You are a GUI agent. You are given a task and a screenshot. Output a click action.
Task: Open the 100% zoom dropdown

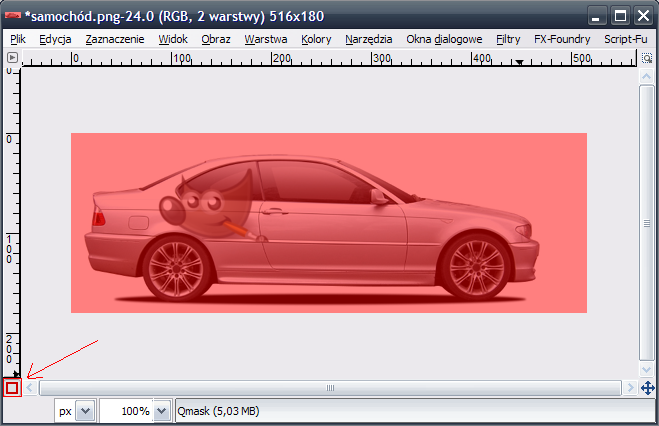[x=162, y=410]
